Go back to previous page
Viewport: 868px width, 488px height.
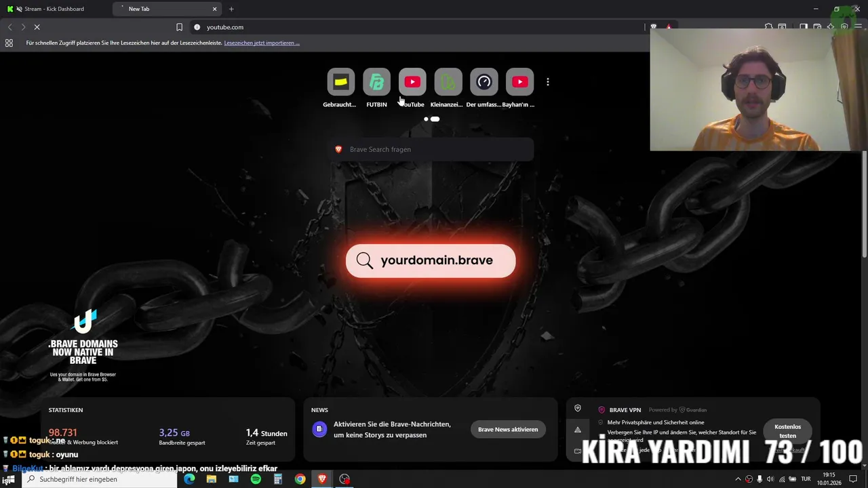[x=9, y=27]
